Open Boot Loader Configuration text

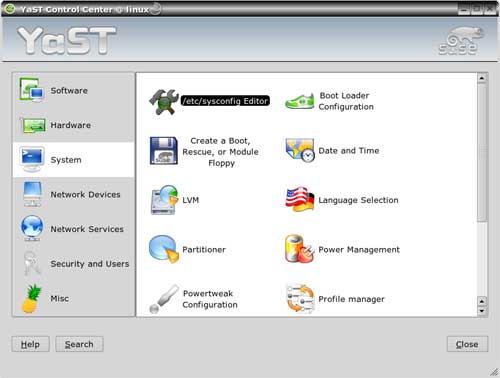pos(346,101)
